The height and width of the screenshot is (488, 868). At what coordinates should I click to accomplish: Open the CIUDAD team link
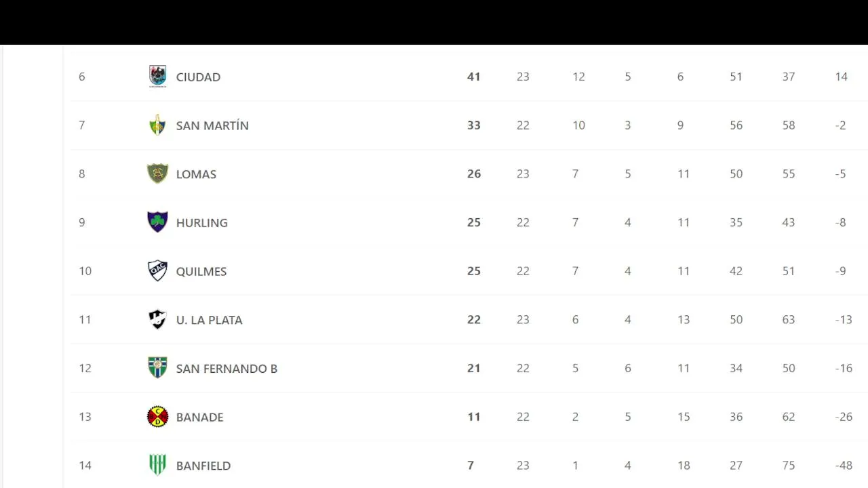(198, 77)
